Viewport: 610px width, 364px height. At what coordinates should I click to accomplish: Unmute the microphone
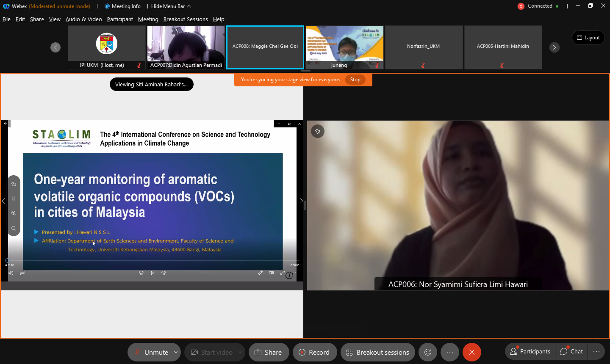[x=151, y=352]
